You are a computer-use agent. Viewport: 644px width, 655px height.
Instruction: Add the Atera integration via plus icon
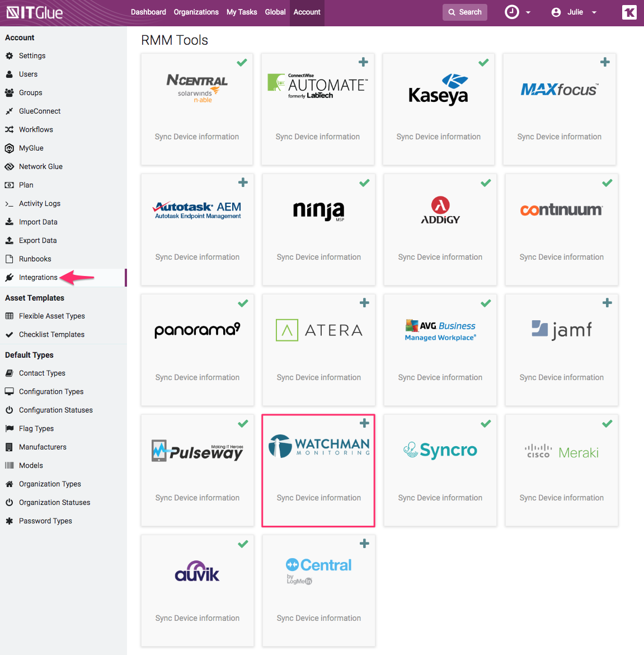pos(364,303)
